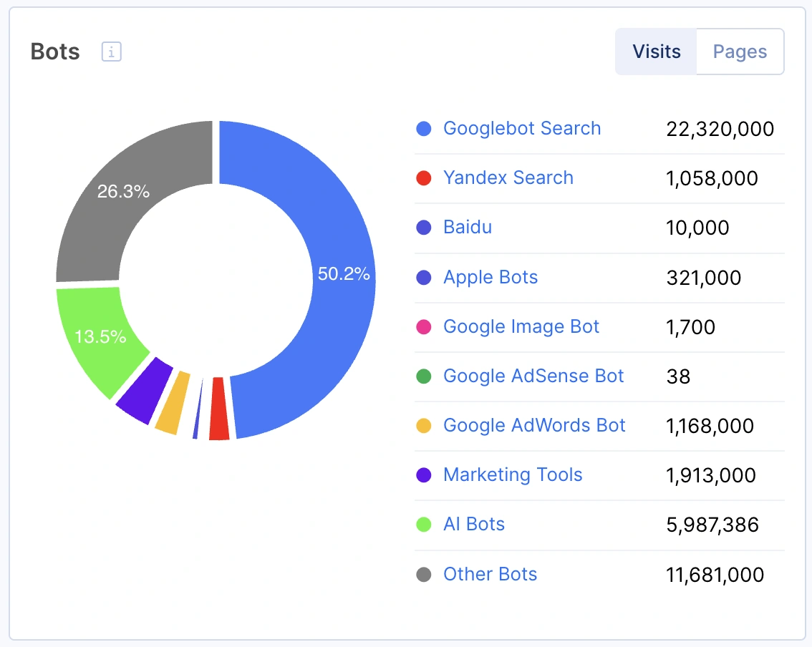Open the Yandex Search link
Viewport: 812px width, 647px height.
(508, 178)
